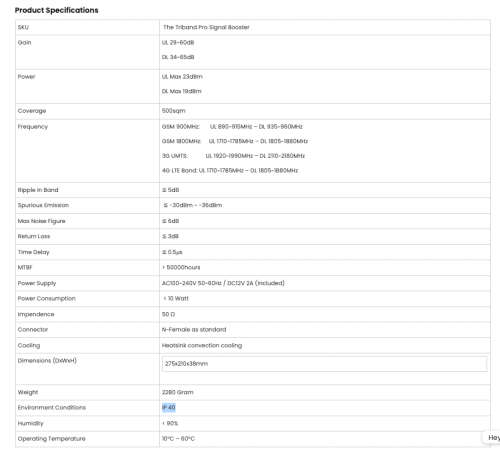Click the Weight 2280 Gram value
Image resolution: width=500 pixels, height=454 pixels.
click(x=178, y=392)
